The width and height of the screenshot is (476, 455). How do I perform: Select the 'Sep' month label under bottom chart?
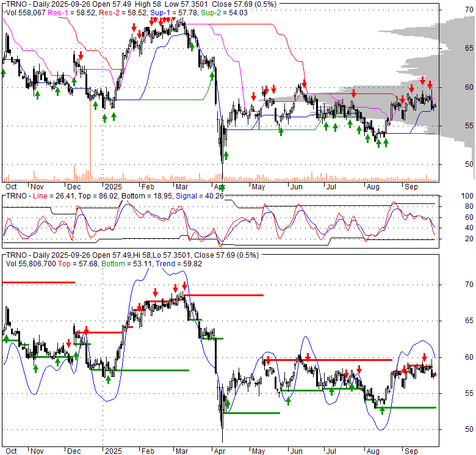tap(411, 451)
